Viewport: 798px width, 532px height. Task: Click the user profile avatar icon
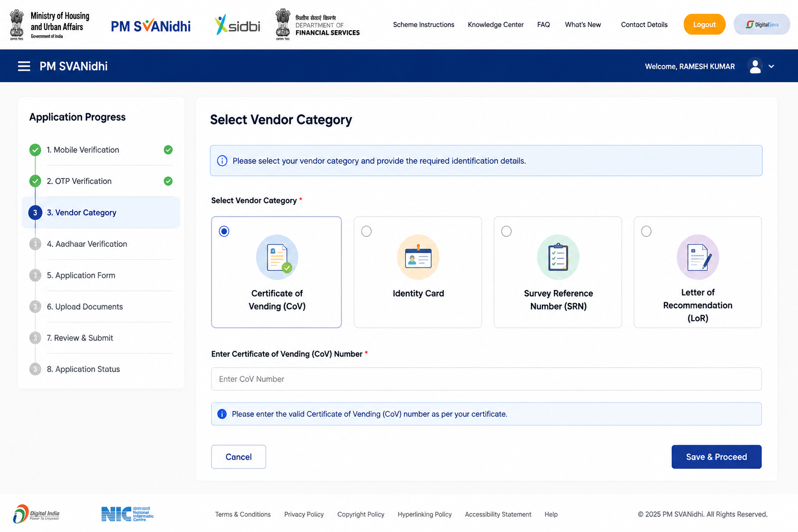pos(755,66)
